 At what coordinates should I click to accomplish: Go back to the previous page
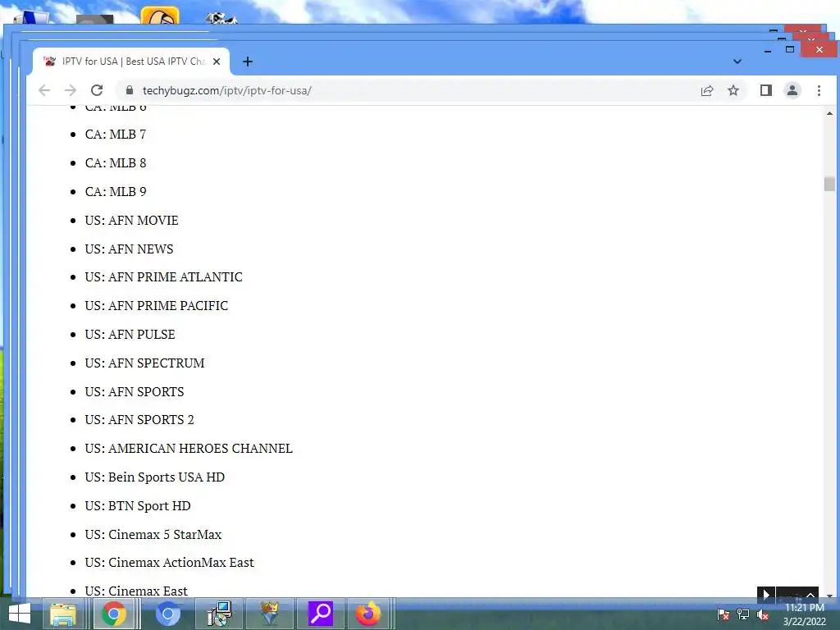click(44, 90)
